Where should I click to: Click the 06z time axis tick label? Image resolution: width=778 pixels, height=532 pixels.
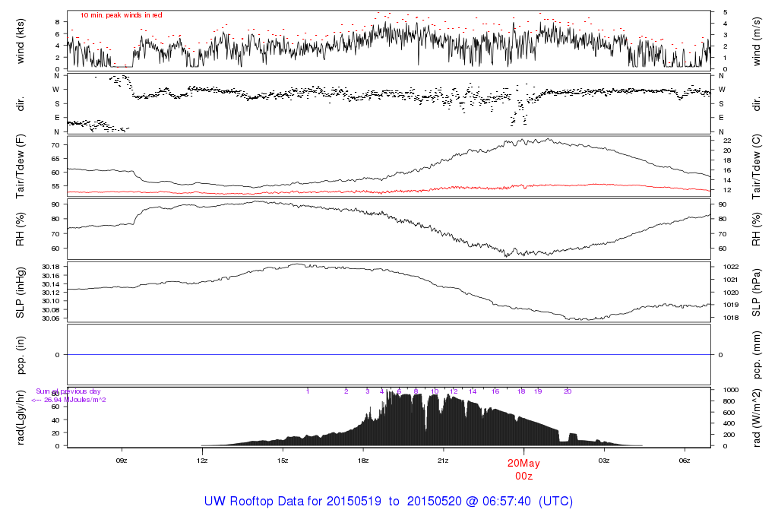point(685,461)
